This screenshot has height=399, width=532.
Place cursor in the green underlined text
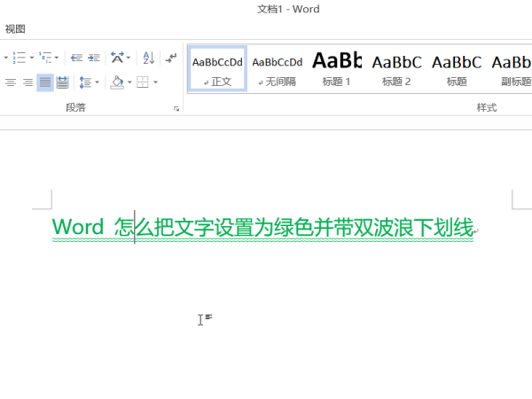[262, 228]
